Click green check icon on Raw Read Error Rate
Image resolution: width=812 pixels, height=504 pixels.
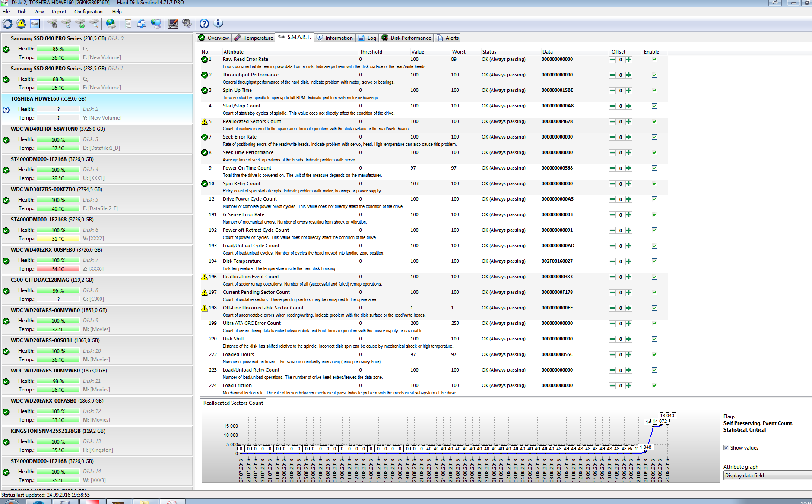coord(205,60)
